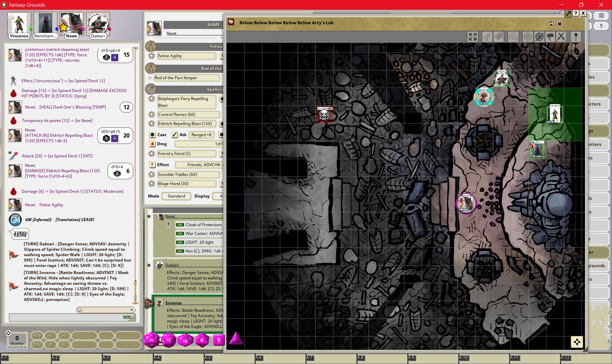Click the Atk sword button
This screenshot has height=364, width=612.
click(175, 135)
